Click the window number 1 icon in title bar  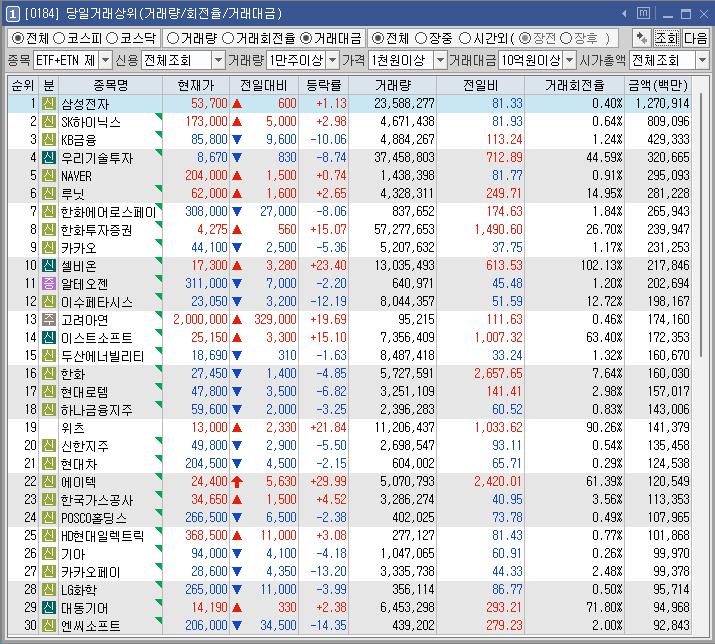[x=12, y=14]
